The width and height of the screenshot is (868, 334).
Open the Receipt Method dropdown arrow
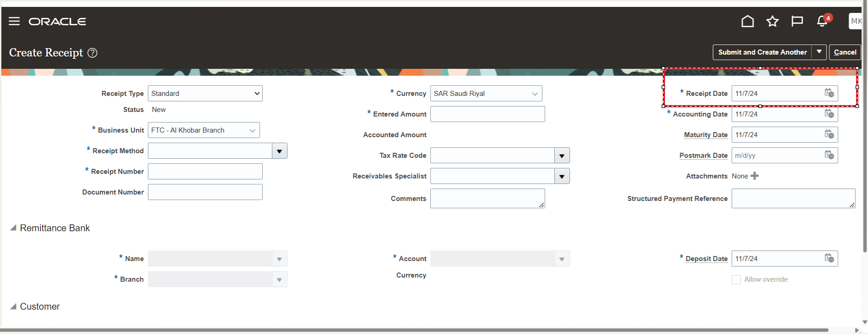[x=280, y=151]
